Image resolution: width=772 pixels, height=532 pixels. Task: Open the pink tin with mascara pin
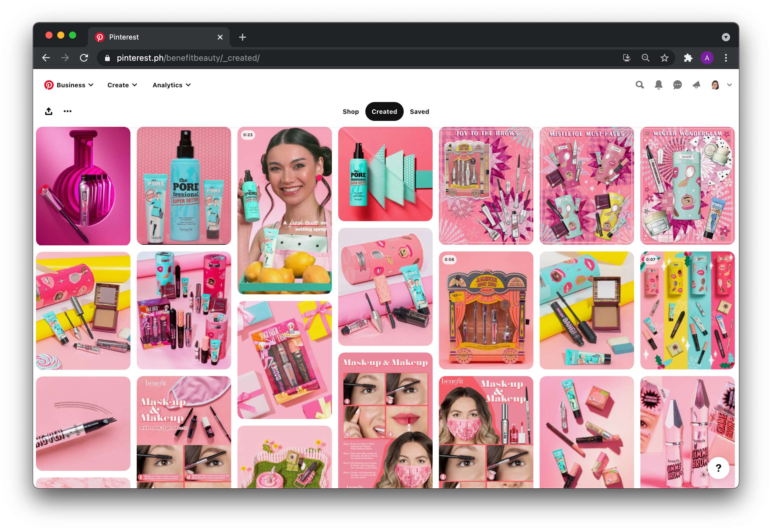385,287
